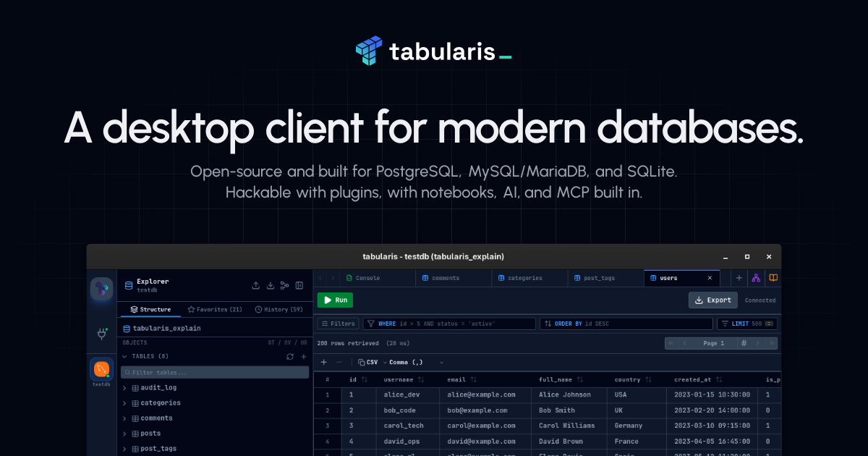
Task: Sort by the country column
Action: pyautogui.click(x=649, y=379)
